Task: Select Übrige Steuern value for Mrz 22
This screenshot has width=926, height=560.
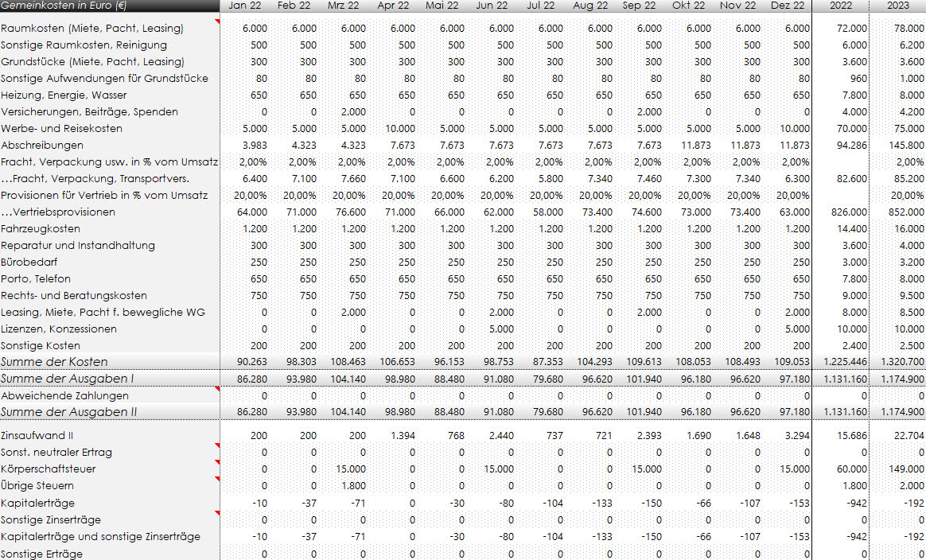Action: pos(352,486)
